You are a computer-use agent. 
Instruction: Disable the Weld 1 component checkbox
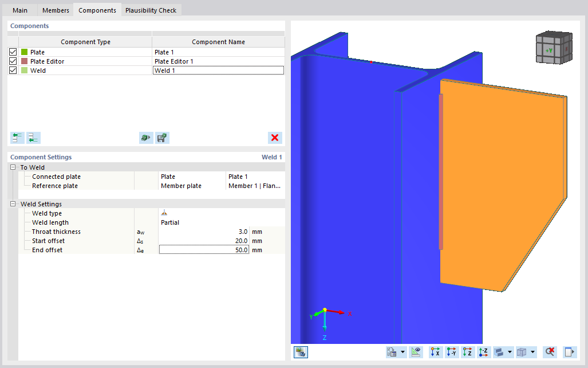(x=13, y=70)
